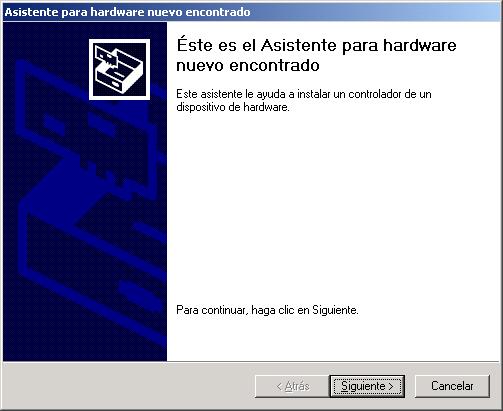Click the title bar text Asistente para hardware nuevo encontrado
Viewport: 503px width, 411px height.
click(128, 12)
